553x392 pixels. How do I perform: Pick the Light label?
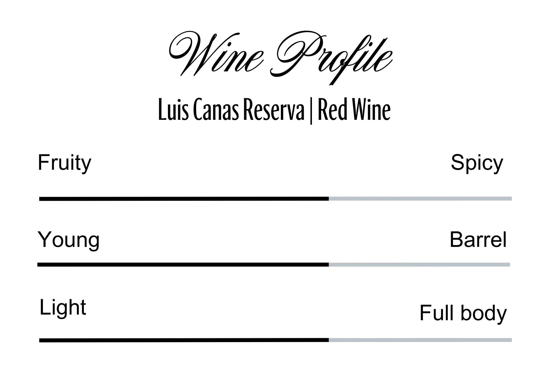(63, 307)
